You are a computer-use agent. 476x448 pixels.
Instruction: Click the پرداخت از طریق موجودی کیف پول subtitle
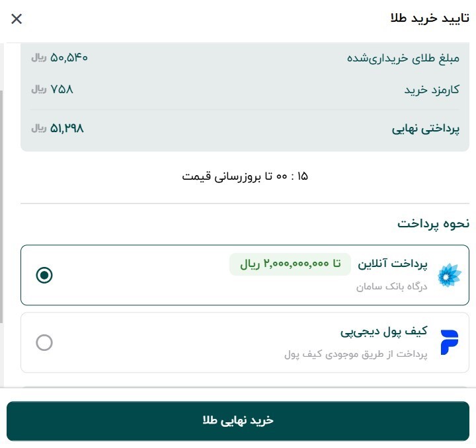(356, 354)
